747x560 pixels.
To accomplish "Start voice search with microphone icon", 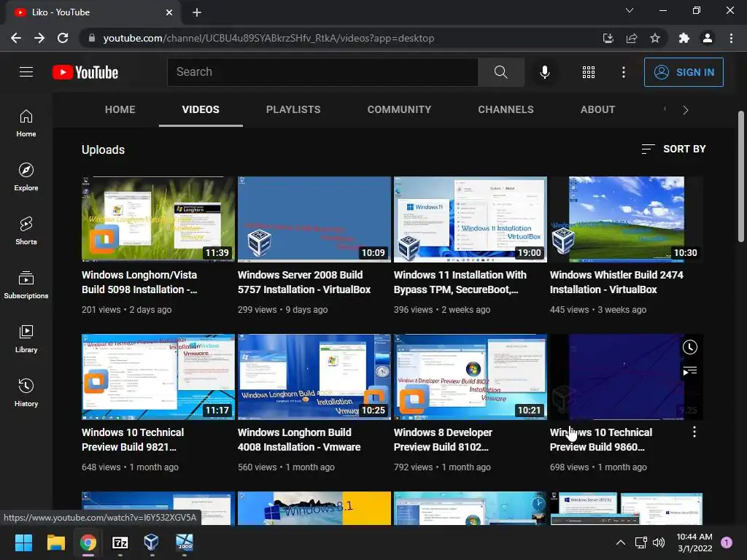I will point(544,72).
